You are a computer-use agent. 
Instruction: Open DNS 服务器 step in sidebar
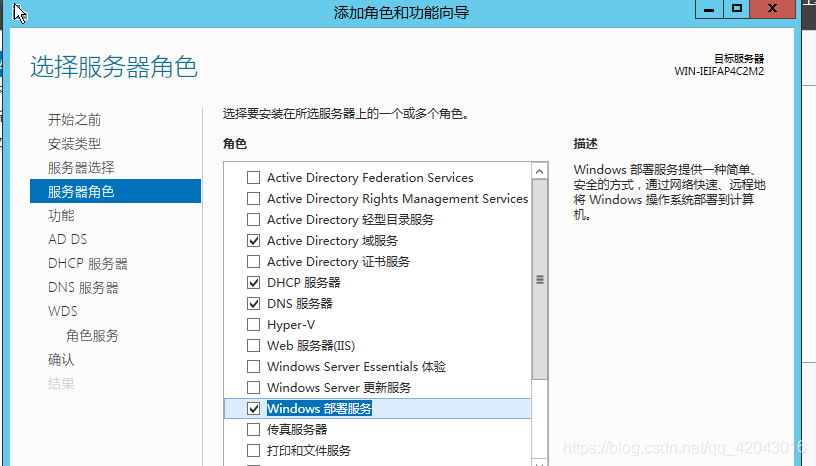tap(83, 287)
